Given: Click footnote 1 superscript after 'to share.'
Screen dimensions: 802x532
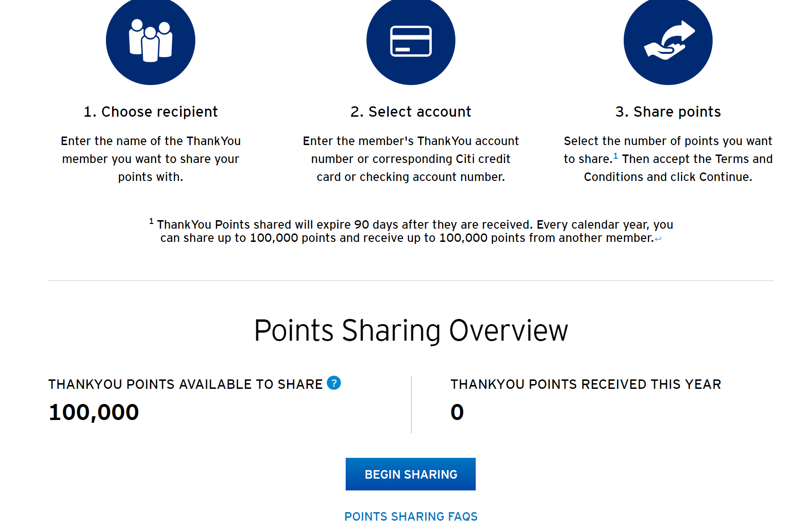Looking at the screenshot, I should tap(616, 155).
